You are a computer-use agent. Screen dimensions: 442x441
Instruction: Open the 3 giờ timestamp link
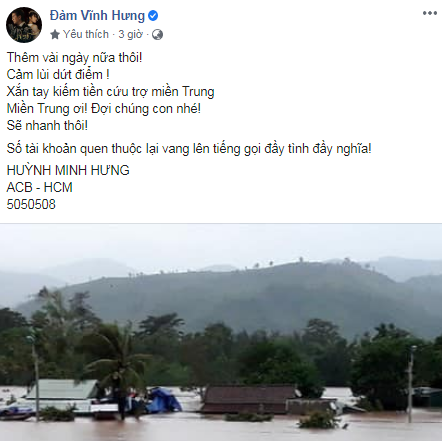point(130,34)
